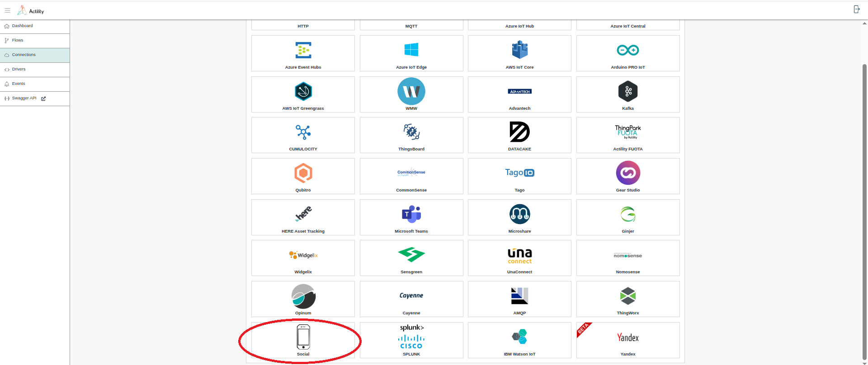Click the logout icon at top right

pyautogui.click(x=856, y=9)
